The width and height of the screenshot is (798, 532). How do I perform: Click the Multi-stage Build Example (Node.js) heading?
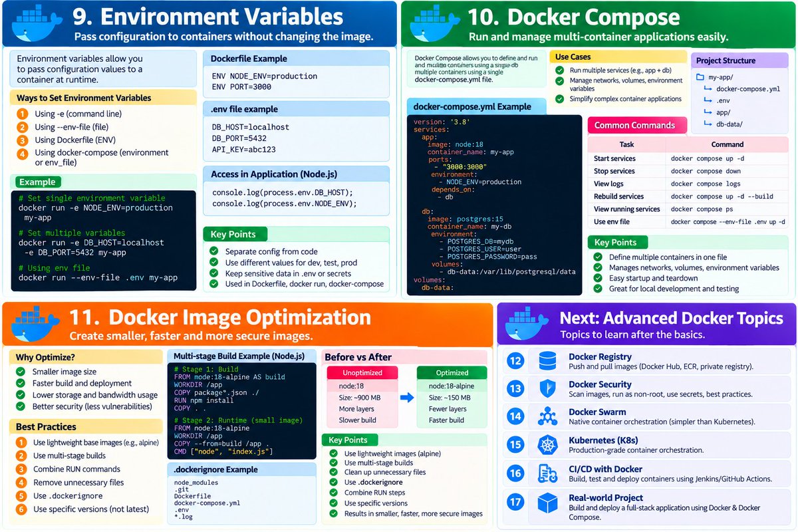click(240, 356)
